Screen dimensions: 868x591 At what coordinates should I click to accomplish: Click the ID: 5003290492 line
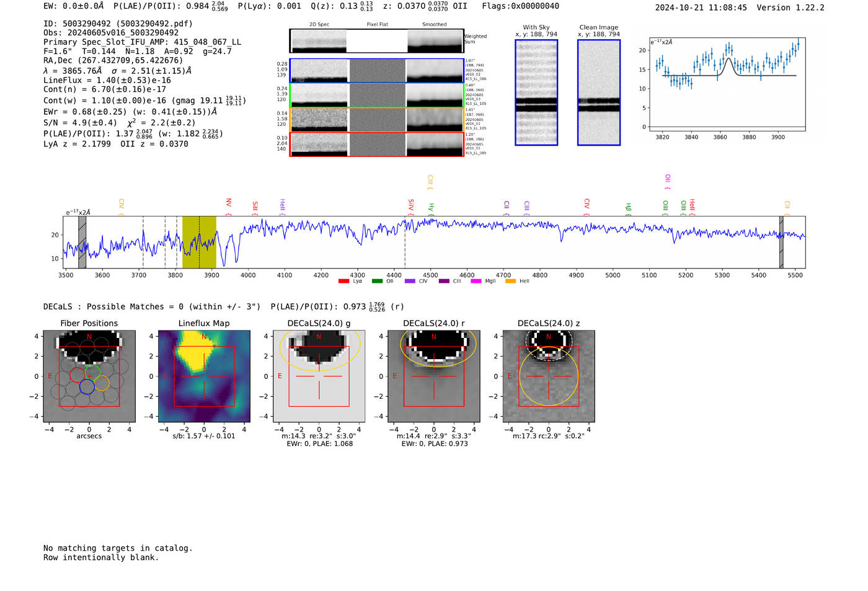[118, 24]
